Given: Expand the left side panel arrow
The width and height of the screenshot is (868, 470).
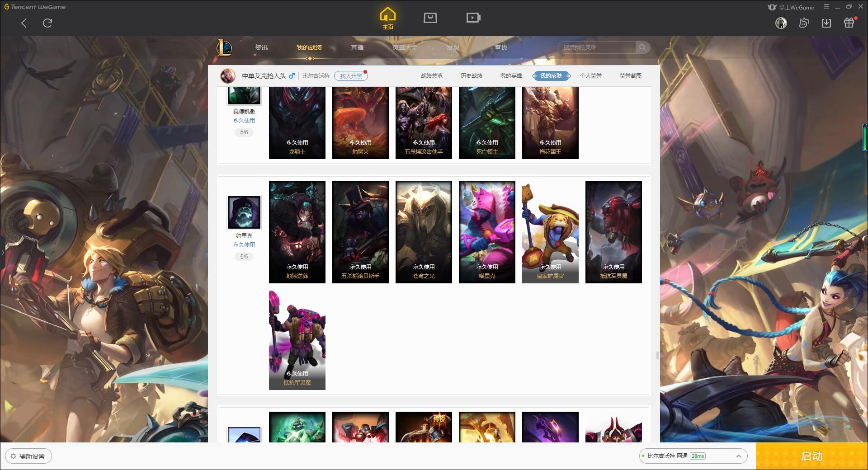Looking at the screenshot, I should pos(2,252).
